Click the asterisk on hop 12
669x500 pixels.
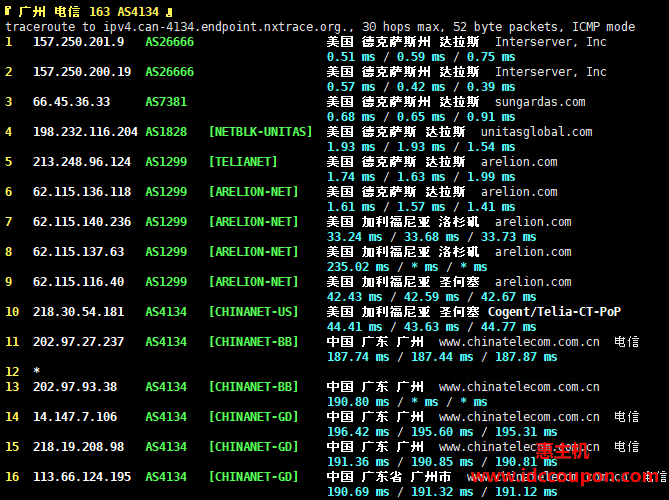[x=37, y=372]
